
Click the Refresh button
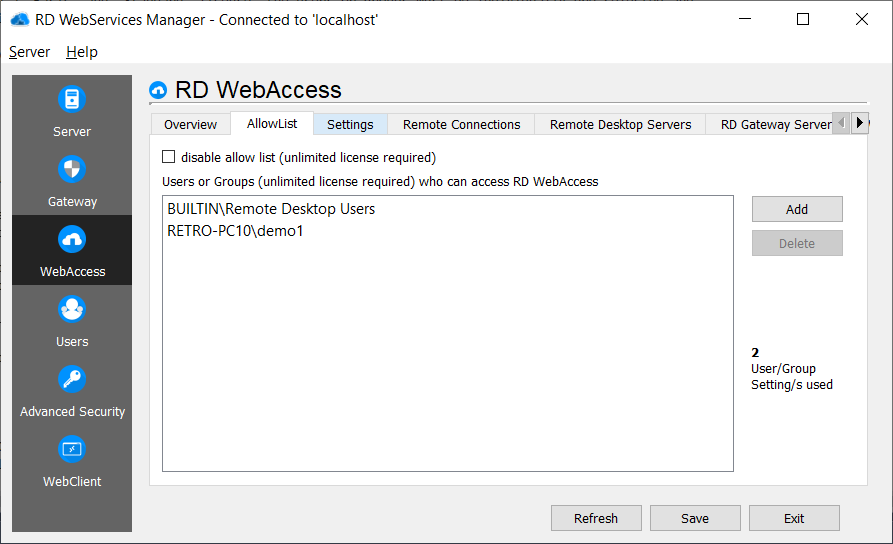click(x=596, y=518)
